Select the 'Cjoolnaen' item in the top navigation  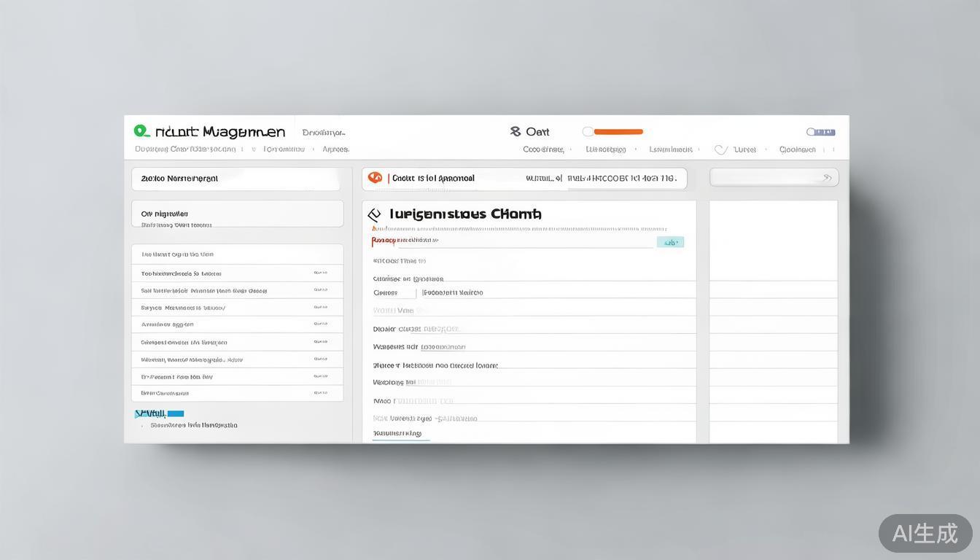797,149
